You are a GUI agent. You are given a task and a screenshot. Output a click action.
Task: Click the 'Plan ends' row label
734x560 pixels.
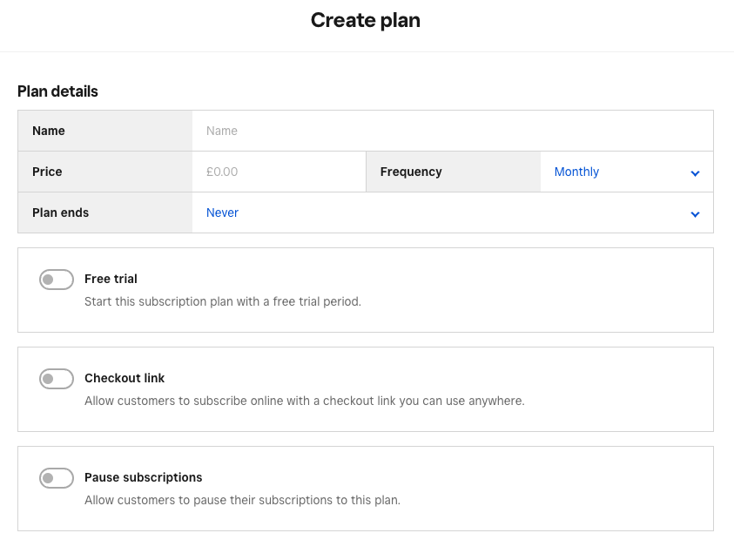(60, 213)
